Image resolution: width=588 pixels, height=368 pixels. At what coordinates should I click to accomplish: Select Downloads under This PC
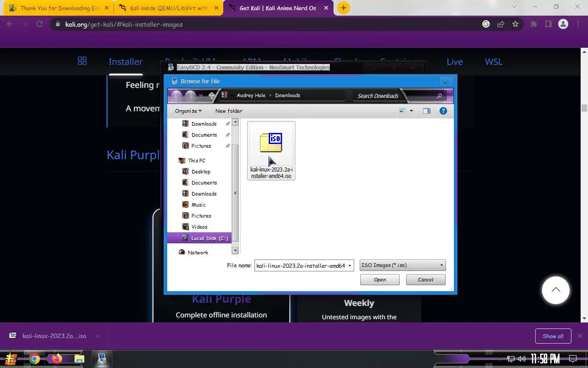[x=204, y=194]
